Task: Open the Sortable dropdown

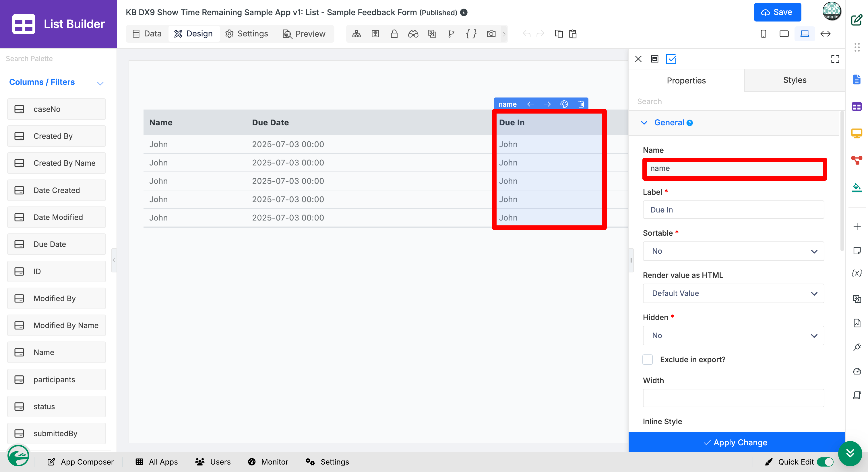Action: click(733, 251)
